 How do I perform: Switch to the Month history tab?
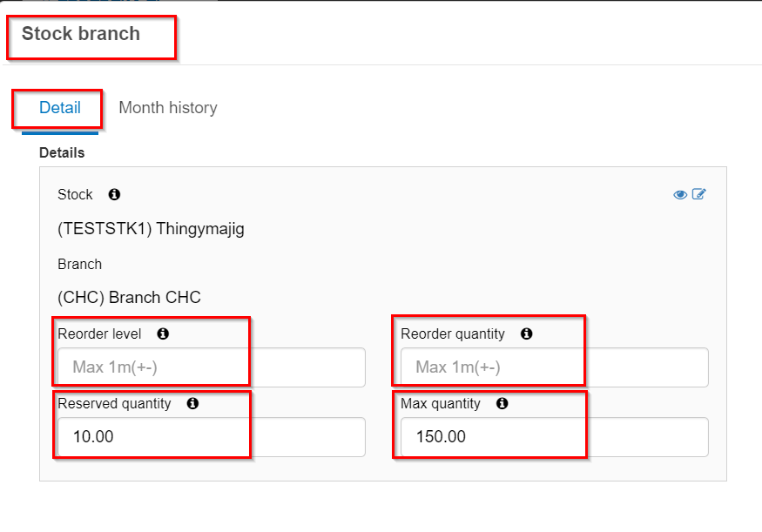pyautogui.click(x=168, y=107)
